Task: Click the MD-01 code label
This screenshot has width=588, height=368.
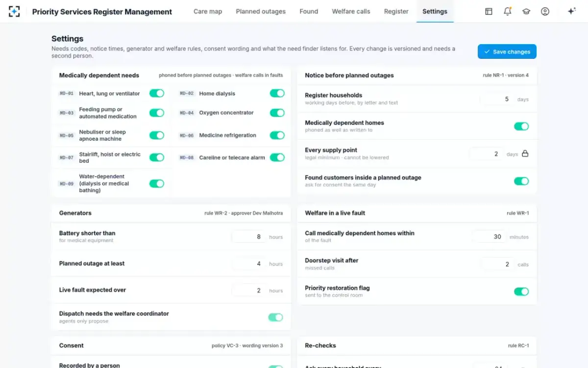Action: pyautogui.click(x=67, y=93)
